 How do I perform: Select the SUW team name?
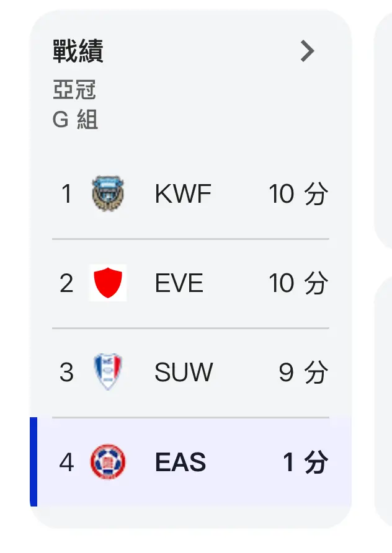click(x=184, y=372)
